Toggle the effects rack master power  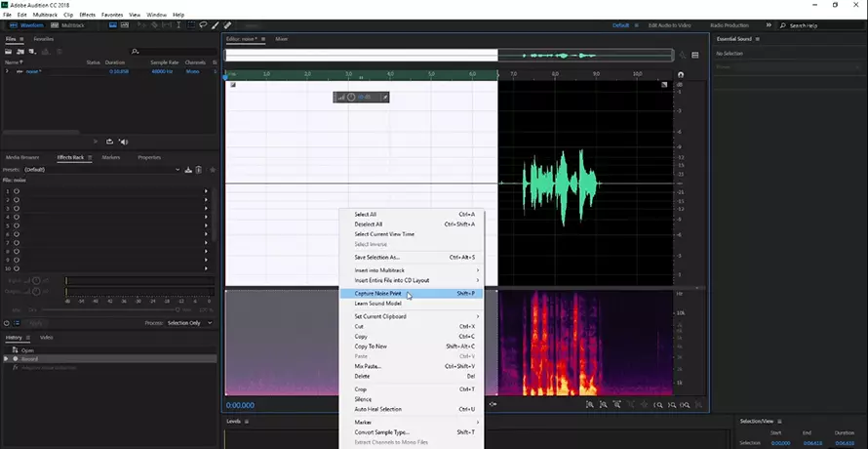(x=8, y=322)
